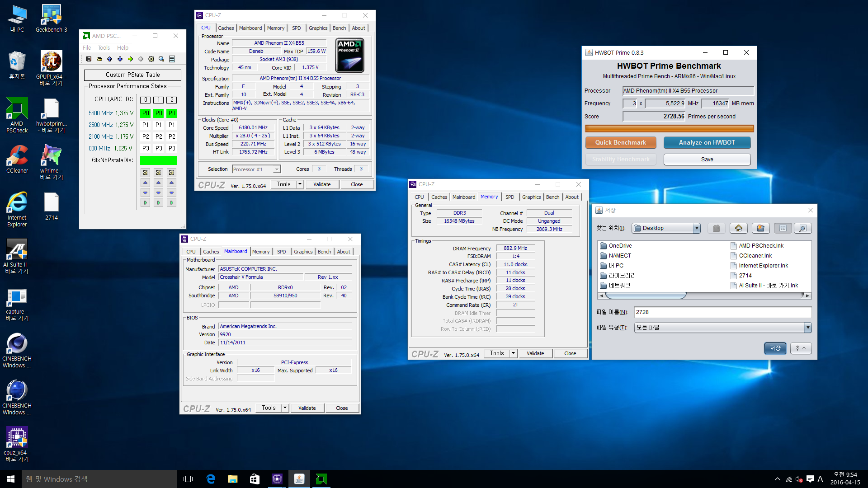Click the green play button for core 0

pyautogui.click(x=145, y=203)
